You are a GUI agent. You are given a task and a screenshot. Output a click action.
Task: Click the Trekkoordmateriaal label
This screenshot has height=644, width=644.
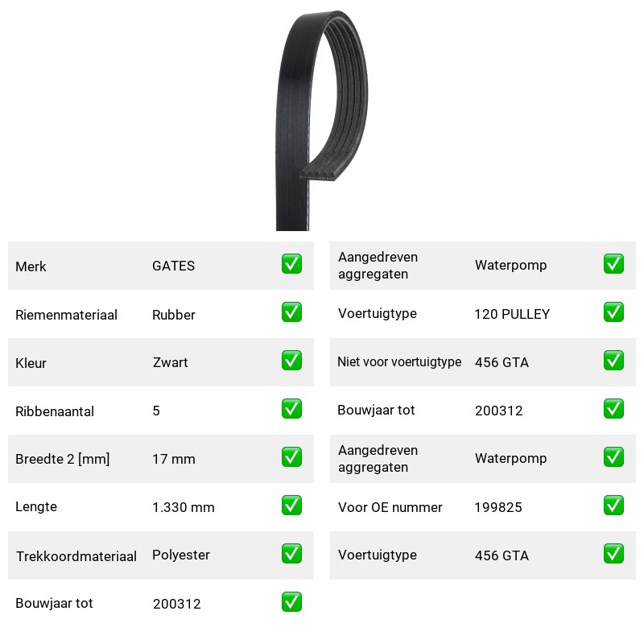coord(76,556)
